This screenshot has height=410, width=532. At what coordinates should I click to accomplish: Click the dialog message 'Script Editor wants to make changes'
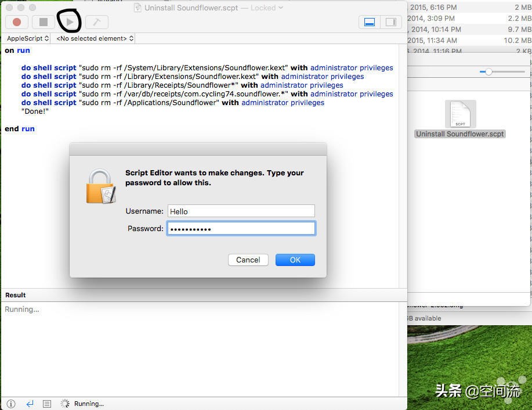(215, 178)
